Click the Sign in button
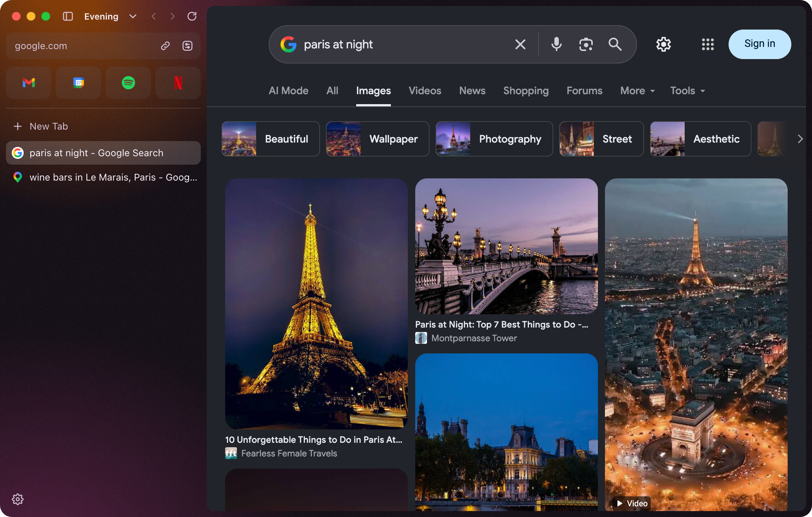812x517 pixels. click(760, 44)
